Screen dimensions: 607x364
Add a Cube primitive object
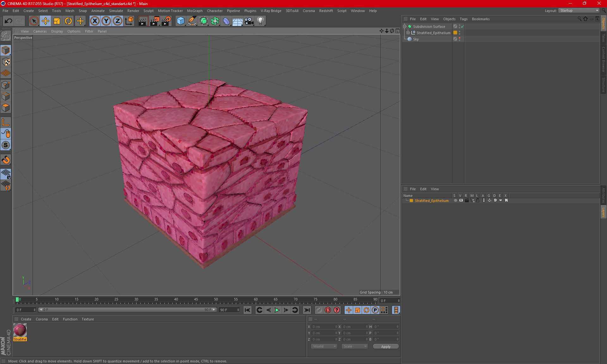pyautogui.click(x=181, y=21)
